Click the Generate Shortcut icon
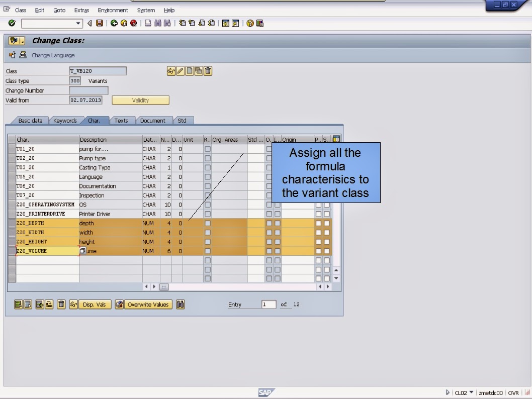532x399 pixels. point(235,23)
